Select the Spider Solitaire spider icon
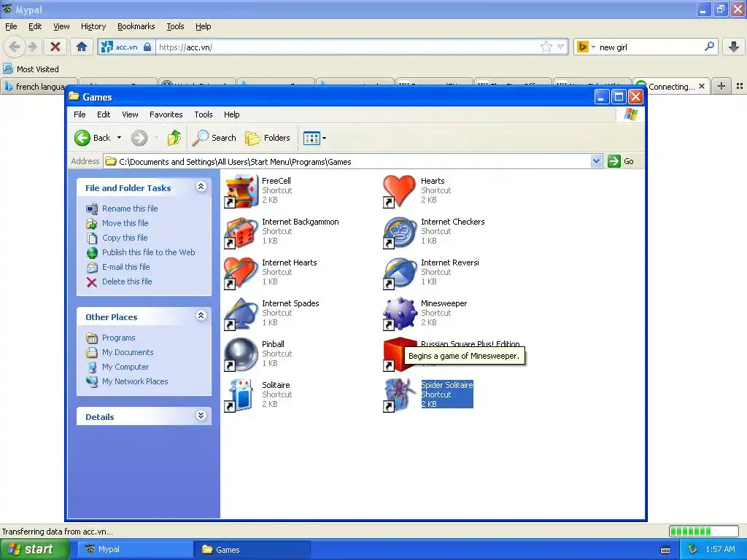This screenshot has width=747, height=560. pyautogui.click(x=399, y=396)
